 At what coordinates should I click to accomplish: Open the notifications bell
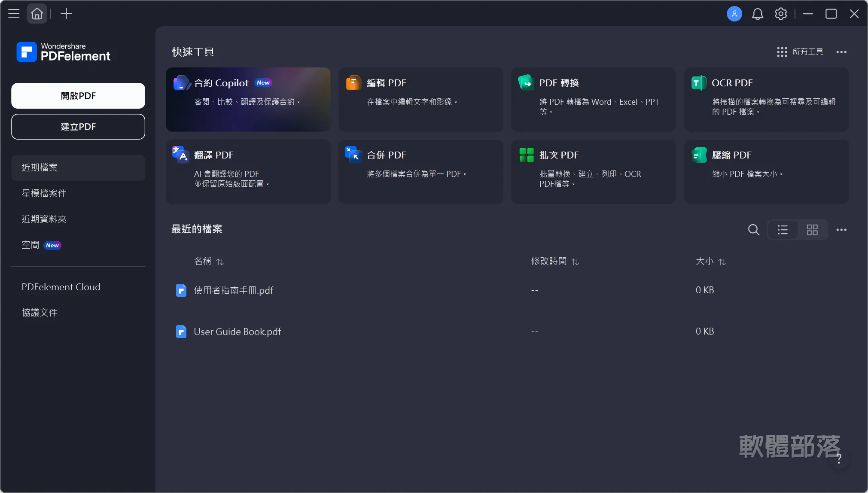757,14
